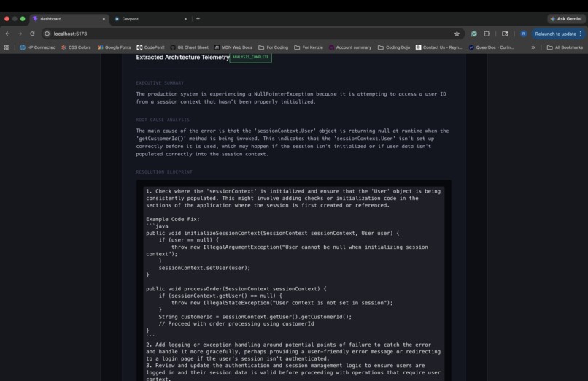This screenshot has width=588, height=381.
Task: View site information icon in address bar
Action: 47,34
